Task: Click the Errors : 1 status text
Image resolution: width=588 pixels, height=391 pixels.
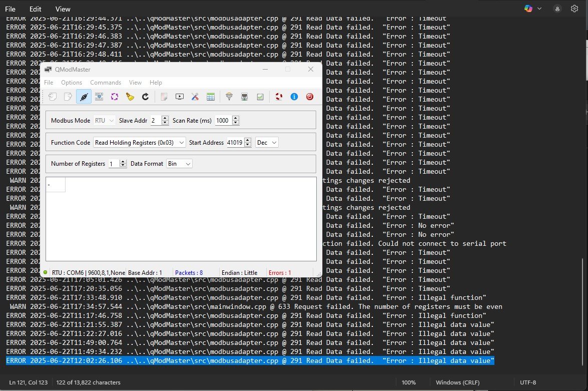Action: (x=280, y=273)
